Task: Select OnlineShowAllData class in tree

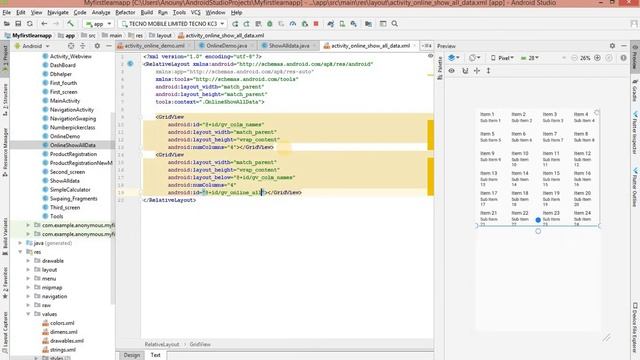Action: click(73, 145)
